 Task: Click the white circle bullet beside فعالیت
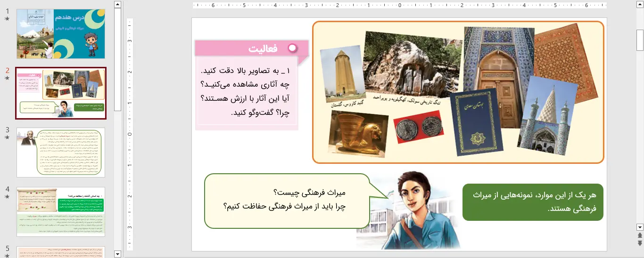292,48
